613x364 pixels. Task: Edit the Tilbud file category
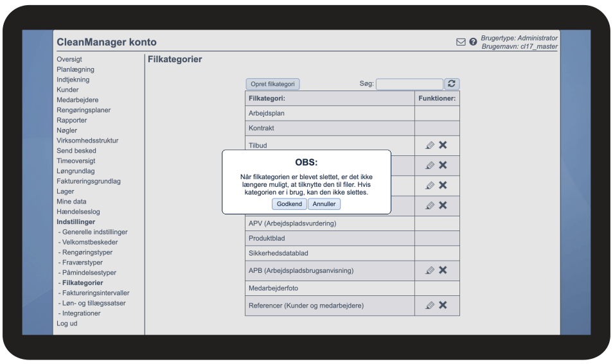click(x=430, y=145)
